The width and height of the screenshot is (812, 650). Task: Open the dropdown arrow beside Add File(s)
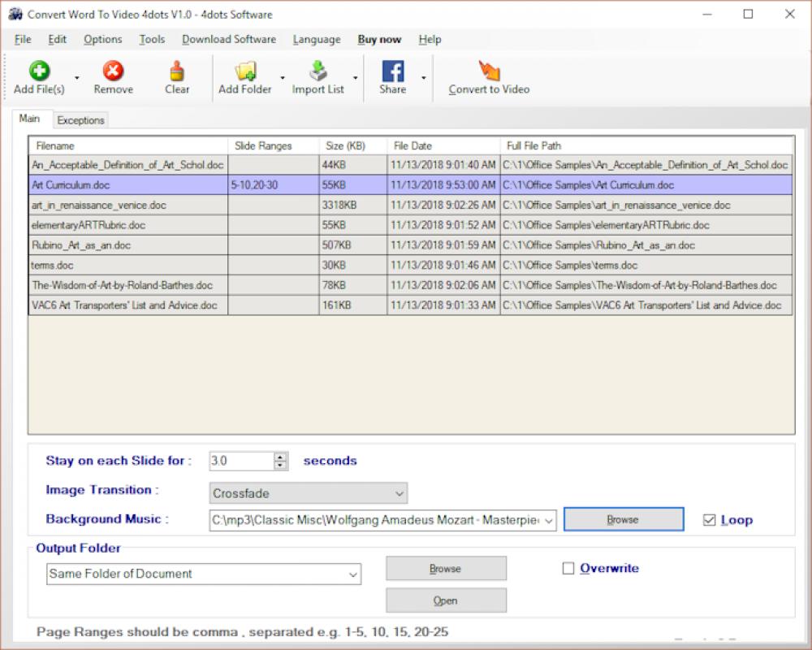(76, 78)
